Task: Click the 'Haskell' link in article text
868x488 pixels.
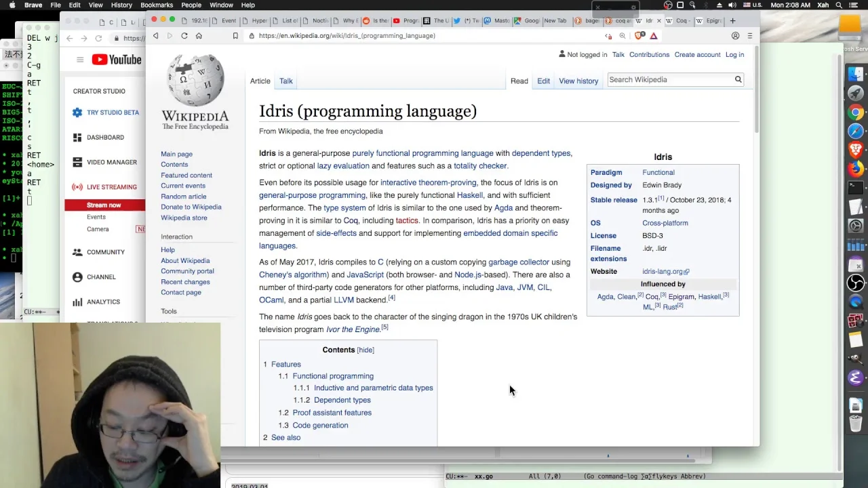Action: pos(470,195)
